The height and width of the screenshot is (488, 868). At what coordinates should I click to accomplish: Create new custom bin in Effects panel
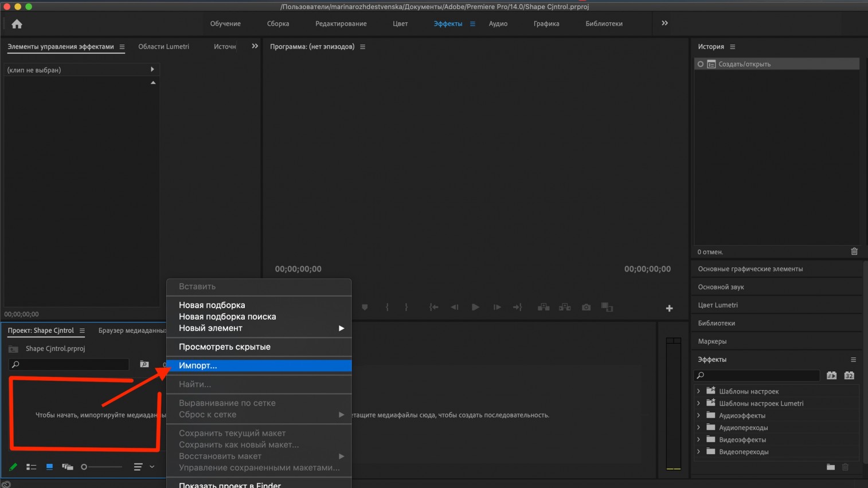(x=831, y=467)
